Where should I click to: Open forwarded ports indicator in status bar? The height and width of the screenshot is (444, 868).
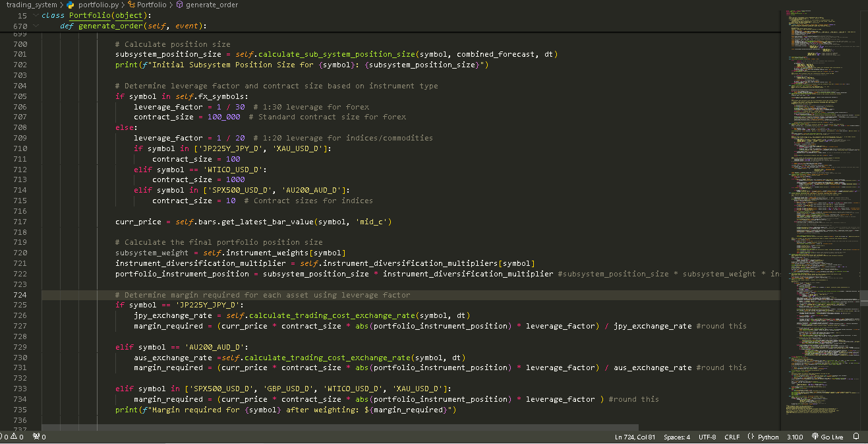[40, 437]
